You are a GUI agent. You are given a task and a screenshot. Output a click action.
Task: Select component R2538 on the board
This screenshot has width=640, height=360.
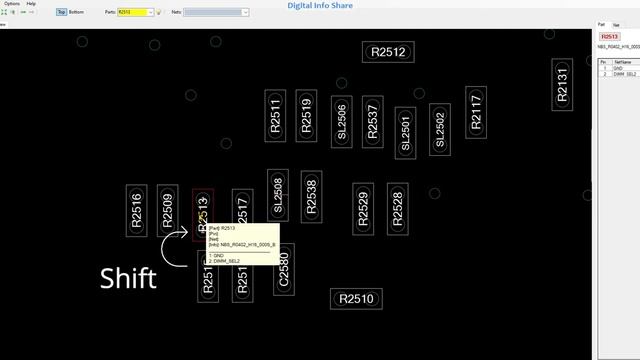point(311,197)
